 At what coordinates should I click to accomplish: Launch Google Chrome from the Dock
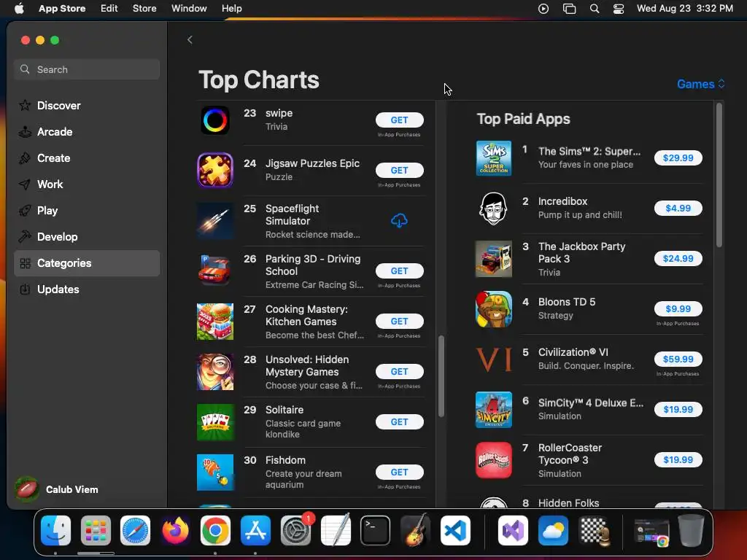click(x=215, y=530)
